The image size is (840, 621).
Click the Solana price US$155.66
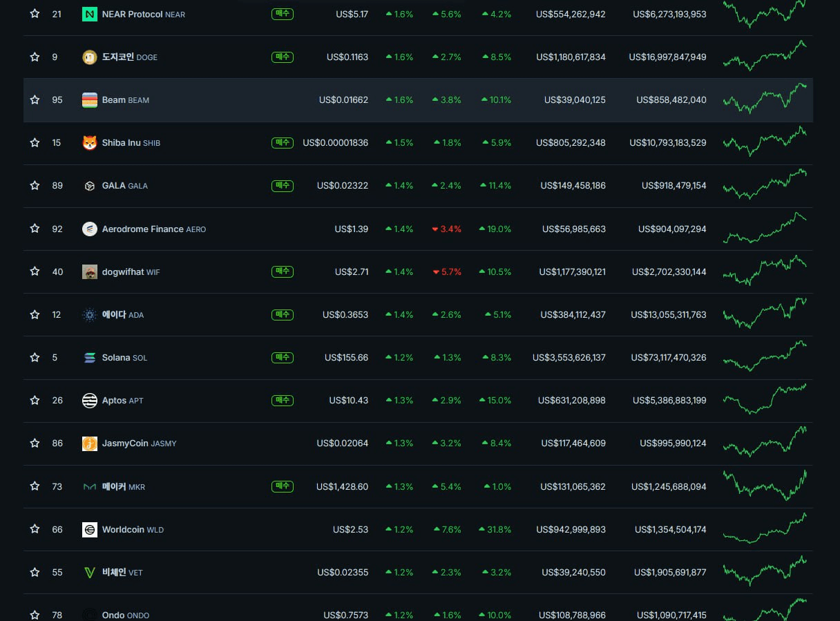coord(347,357)
